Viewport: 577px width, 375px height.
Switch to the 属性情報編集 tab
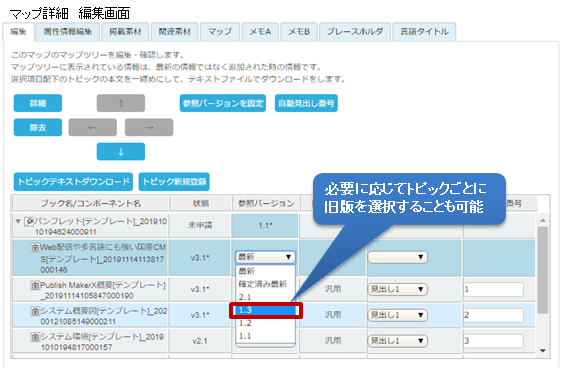coord(68,32)
